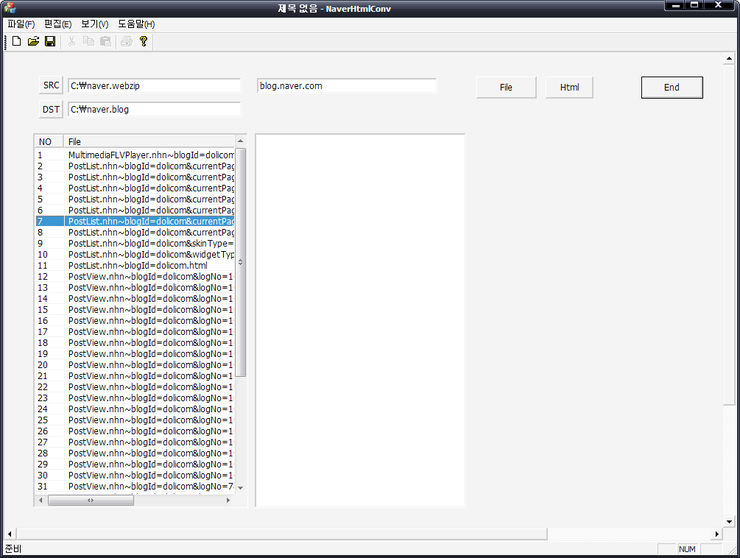The width and height of the screenshot is (740, 558).
Task: Click main window scroll down arrow
Action: tap(729, 522)
